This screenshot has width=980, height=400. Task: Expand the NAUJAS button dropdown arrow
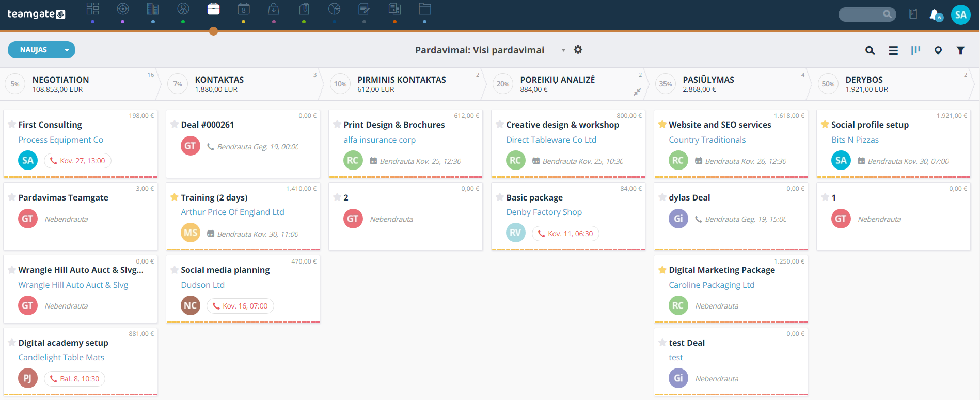[67, 50]
